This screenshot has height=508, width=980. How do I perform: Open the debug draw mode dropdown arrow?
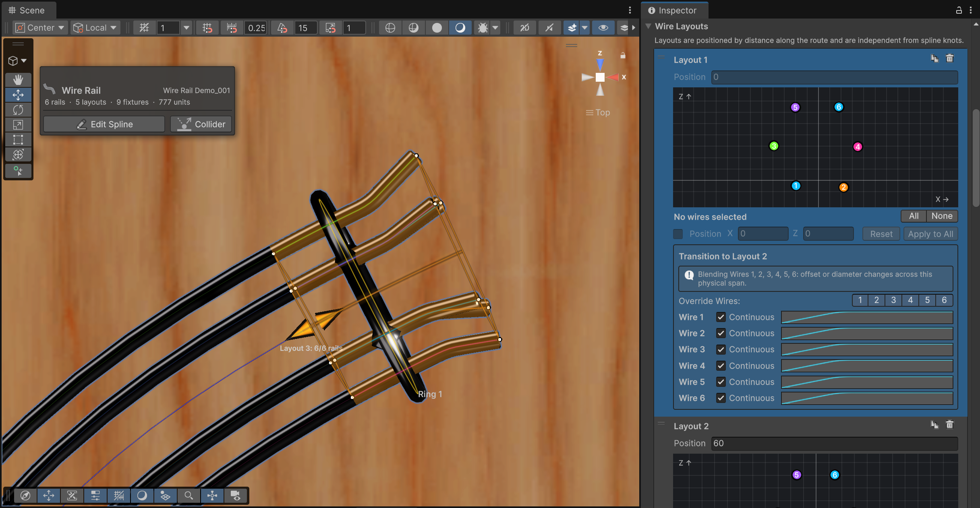click(495, 28)
